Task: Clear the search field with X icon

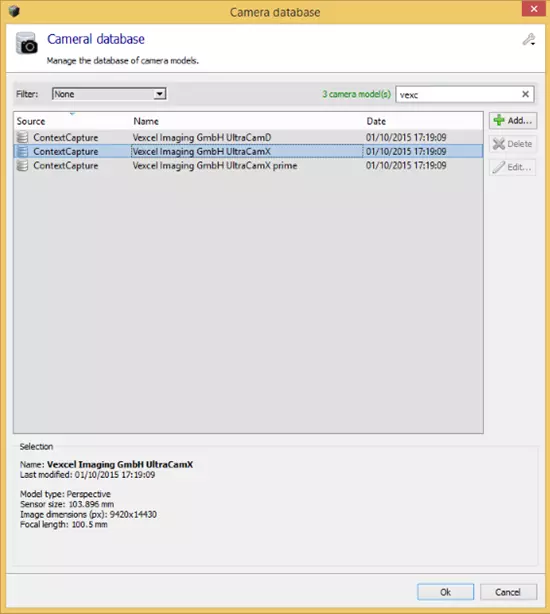Action: click(x=525, y=94)
